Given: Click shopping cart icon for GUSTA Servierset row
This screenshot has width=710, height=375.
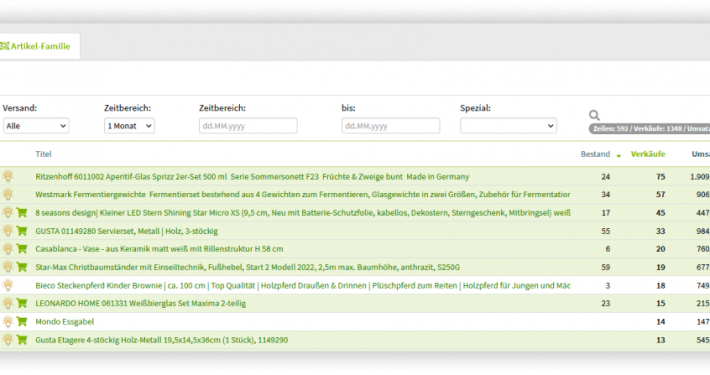Looking at the screenshot, I should click(22, 231).
